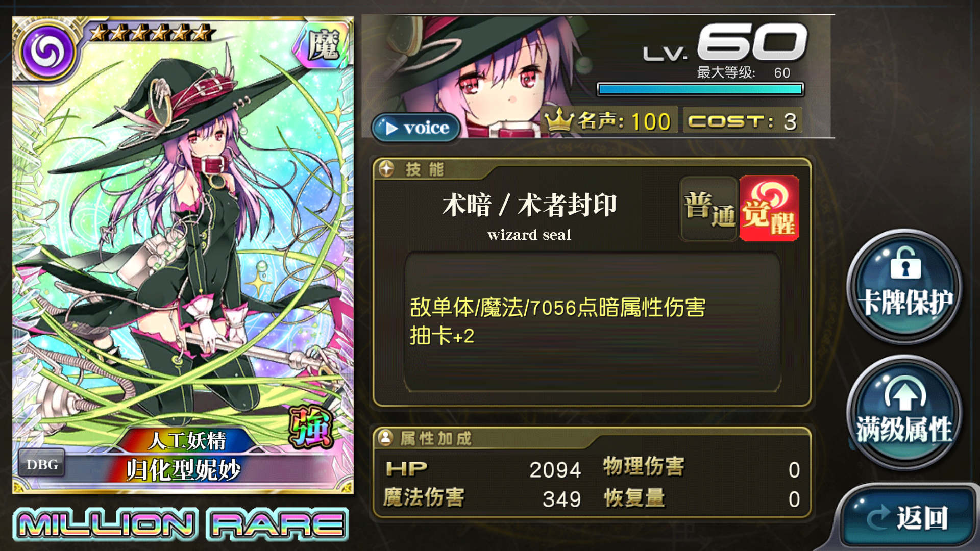Select the 普通 normal skill toggle
This screenshot has width=980, height=551.
click(708, 209)
